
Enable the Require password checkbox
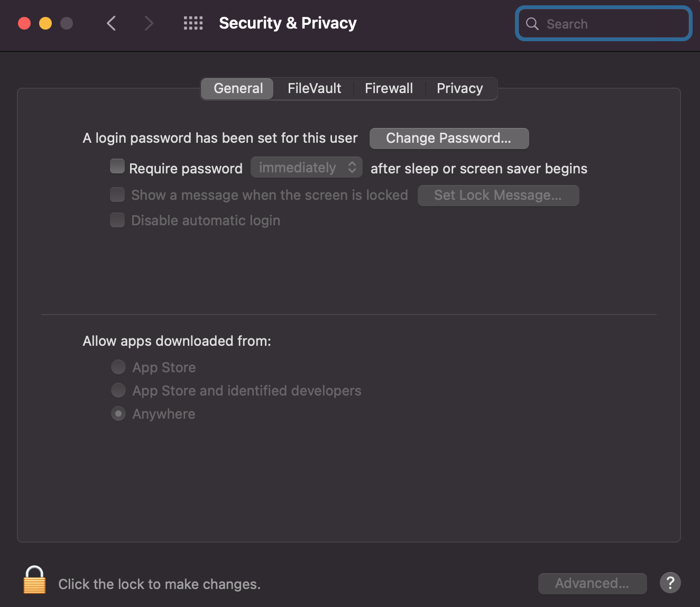point(117,166)
